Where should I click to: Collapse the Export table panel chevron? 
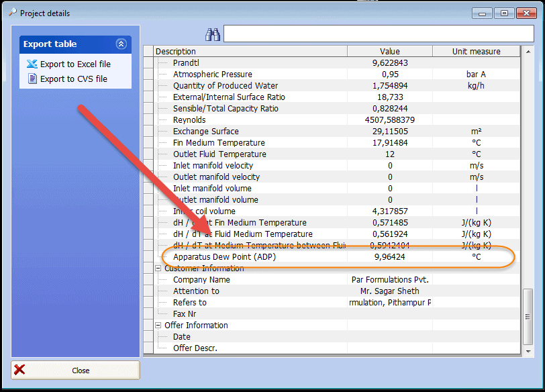(x=121, y=44)
